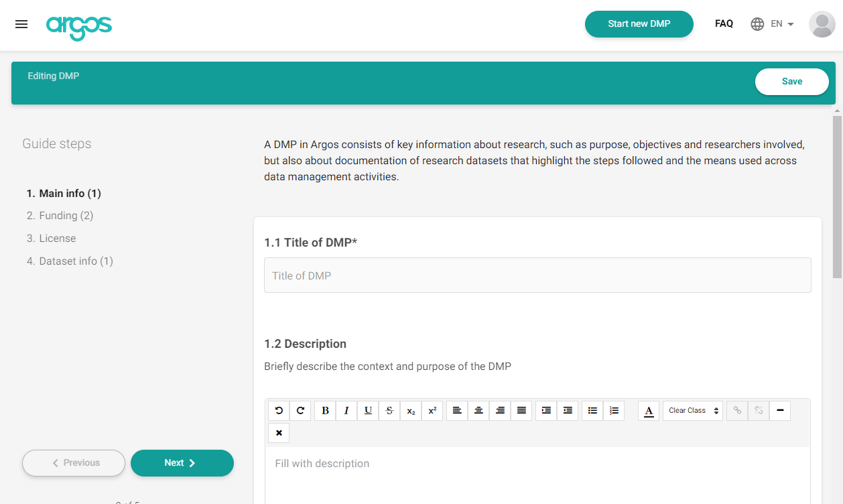
Task: Click the undo icon in the editor toolbar
Action: point(279,410)
